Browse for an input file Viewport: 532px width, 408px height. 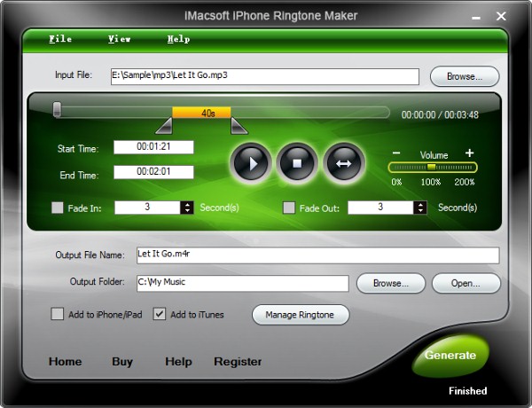465,76
